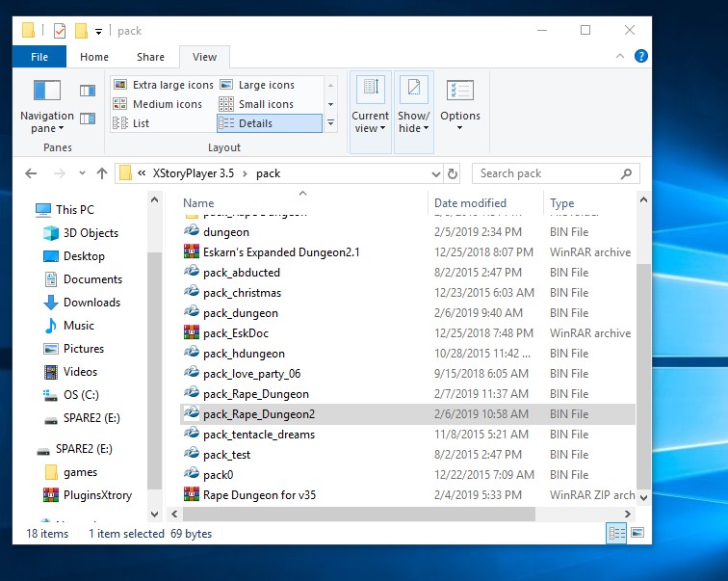The width and height of the screenshot is (728, 581).
Task: Choose Small icons layout
Action: click(256, 104)
